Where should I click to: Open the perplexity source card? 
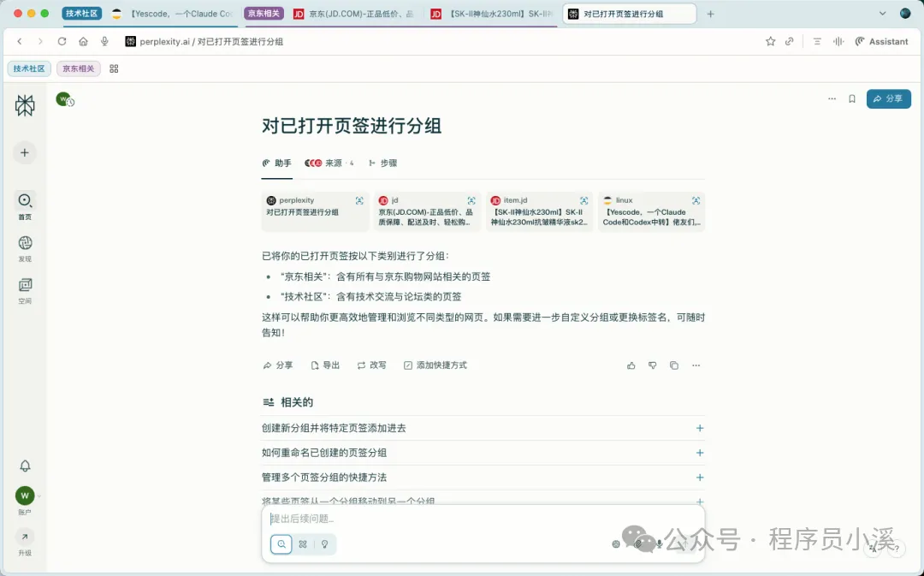point(315,211)
